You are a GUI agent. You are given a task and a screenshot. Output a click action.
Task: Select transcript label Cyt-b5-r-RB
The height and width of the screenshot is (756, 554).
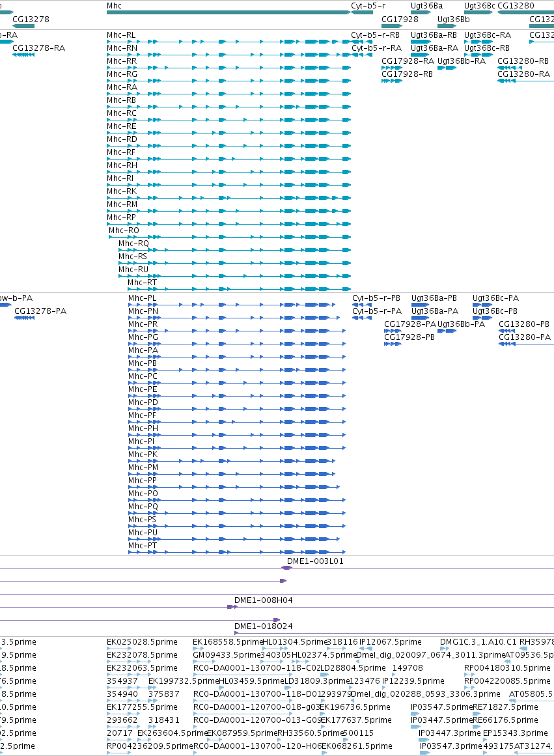pos(375,35)
